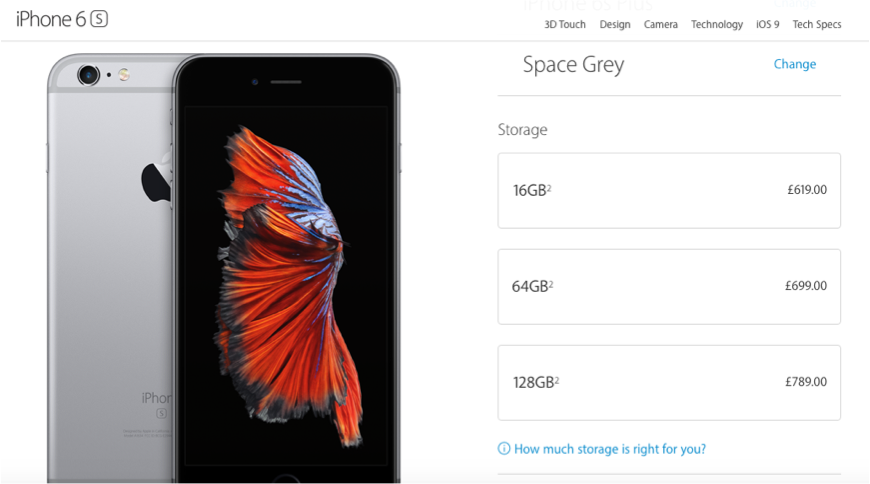Click the rear flash on grey iPhone

click(124, 74)
